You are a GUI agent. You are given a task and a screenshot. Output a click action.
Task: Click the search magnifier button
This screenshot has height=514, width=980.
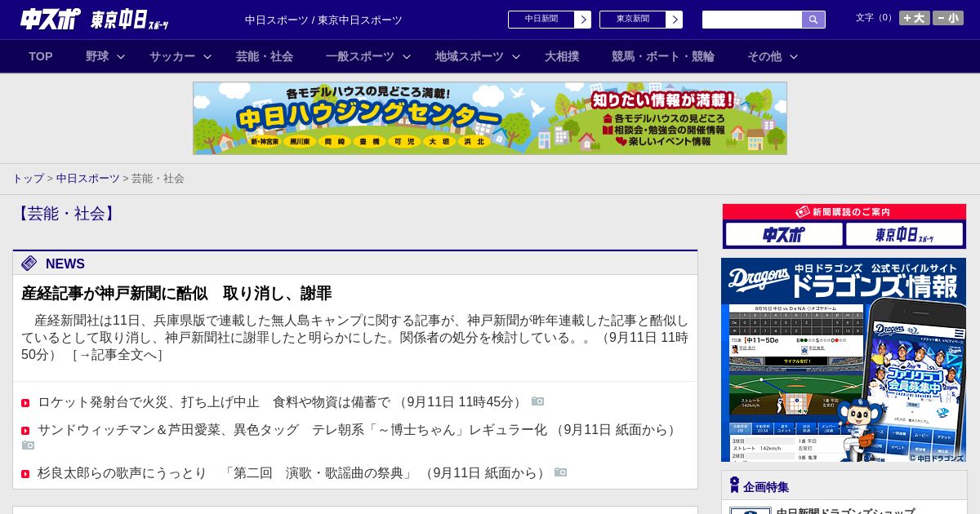tap(813, 20)
